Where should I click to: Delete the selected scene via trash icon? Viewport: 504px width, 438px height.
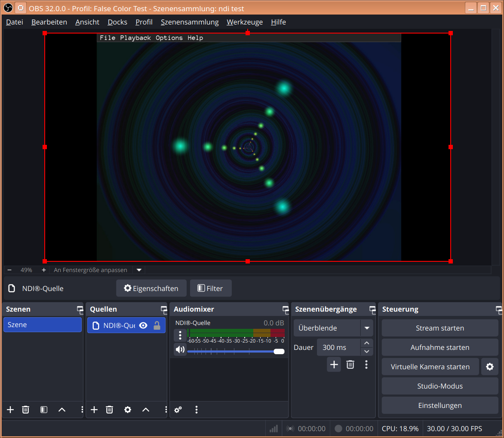tap(26, 410)
